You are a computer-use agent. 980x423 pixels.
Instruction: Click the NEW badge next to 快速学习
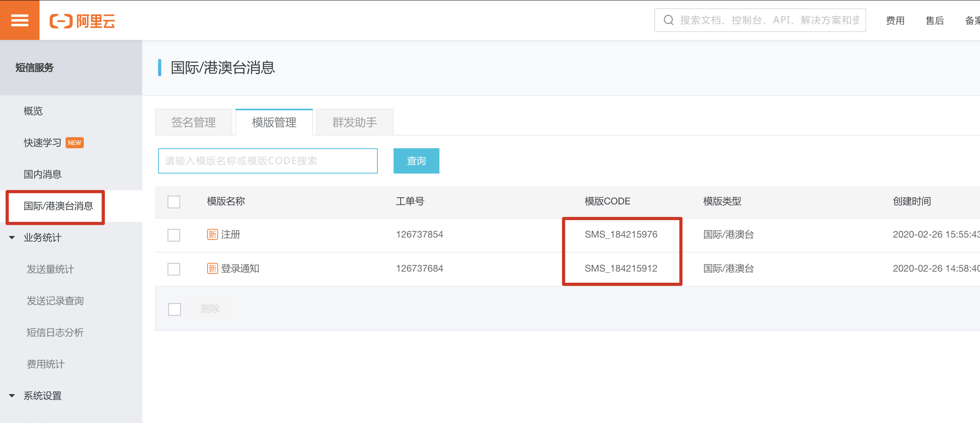74,143
